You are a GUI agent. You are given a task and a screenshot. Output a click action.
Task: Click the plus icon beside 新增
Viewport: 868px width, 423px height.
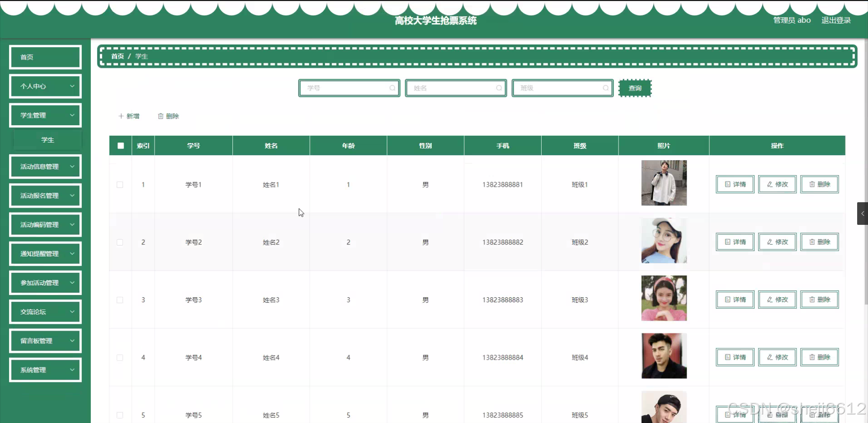point(121,116)
